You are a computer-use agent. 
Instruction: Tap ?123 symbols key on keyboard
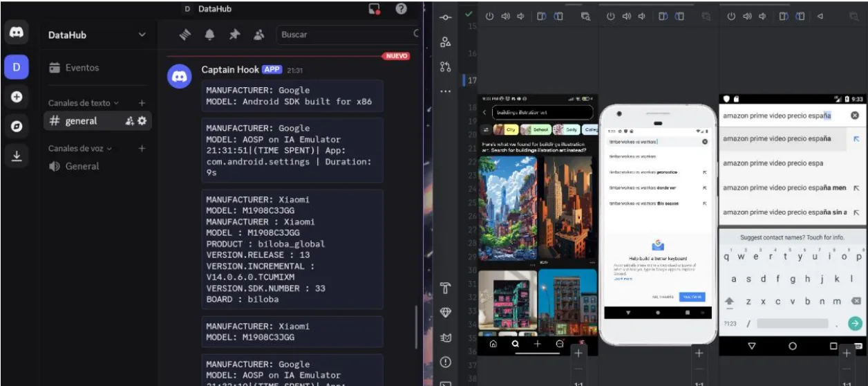click(x=730, y=324)
